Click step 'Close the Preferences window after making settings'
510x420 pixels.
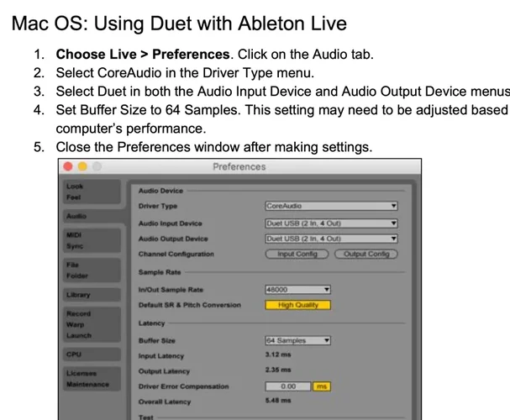point(214,147)
